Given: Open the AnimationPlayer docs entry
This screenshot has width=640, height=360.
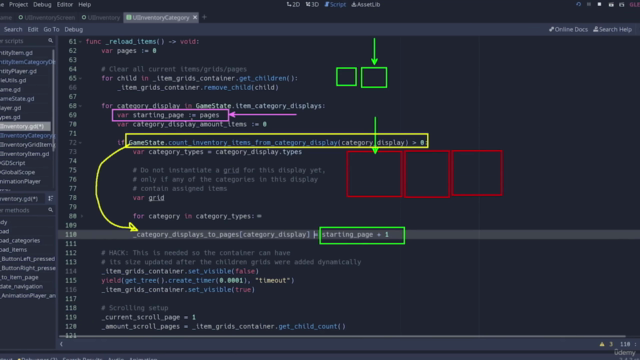Looking at the screenshot, I should (20, 181).
